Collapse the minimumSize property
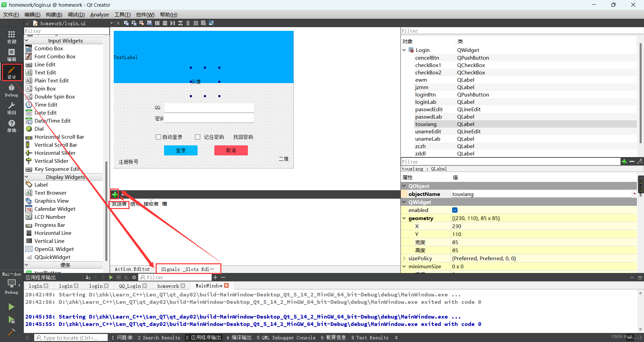This screenshot has width=644, height=342. [x=404, y=266]
